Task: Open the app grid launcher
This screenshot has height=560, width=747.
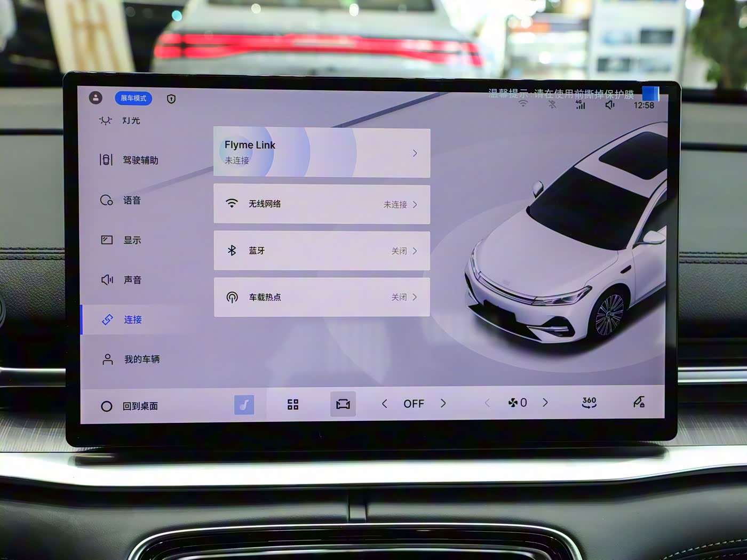Action: tap(293, 404)
